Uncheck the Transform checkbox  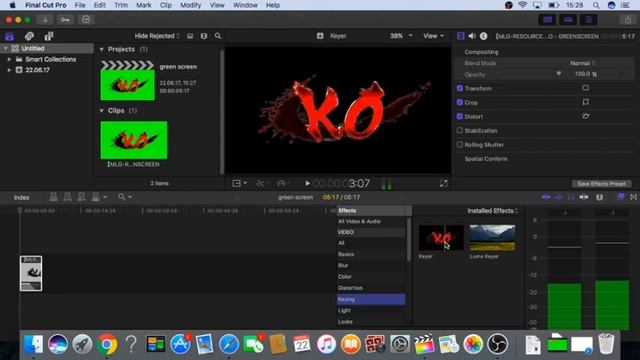point(460,88)
